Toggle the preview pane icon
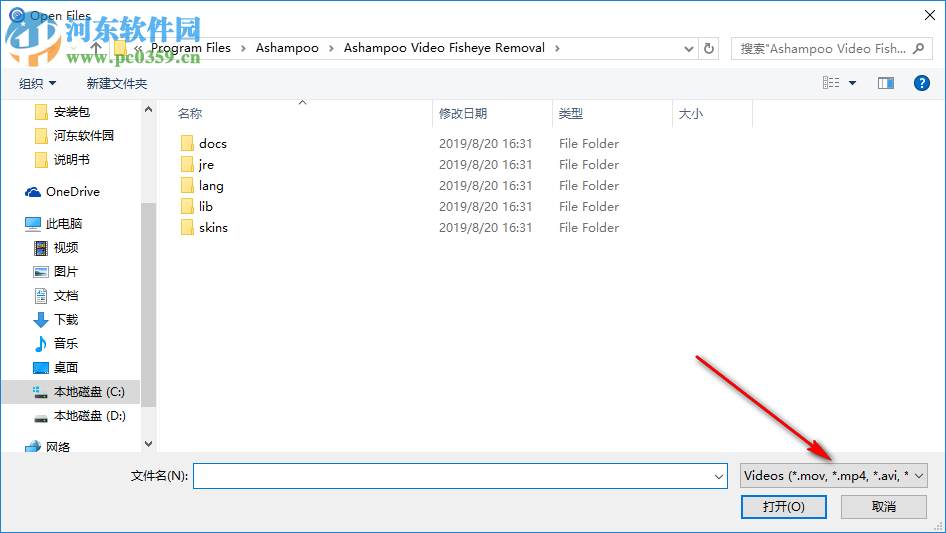The width and height of the screenshot is (946, 533). (886, 83)
